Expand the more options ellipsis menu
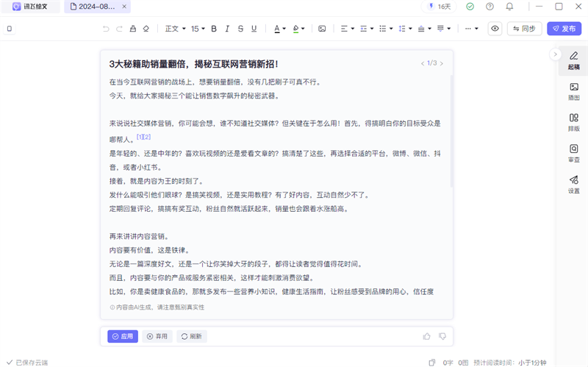The width and height of the screenshot is (588, 367). tap(471, 29)
